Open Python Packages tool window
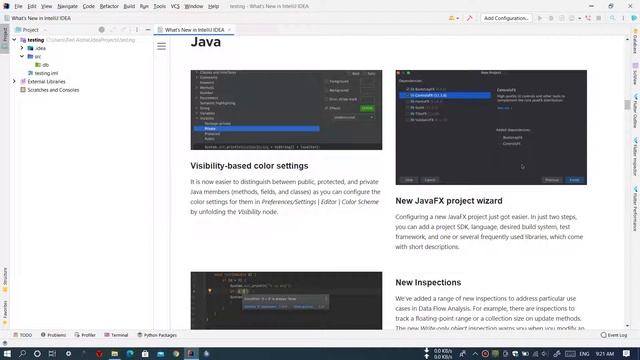Screen dimensions: 640x360 [157, 335]
